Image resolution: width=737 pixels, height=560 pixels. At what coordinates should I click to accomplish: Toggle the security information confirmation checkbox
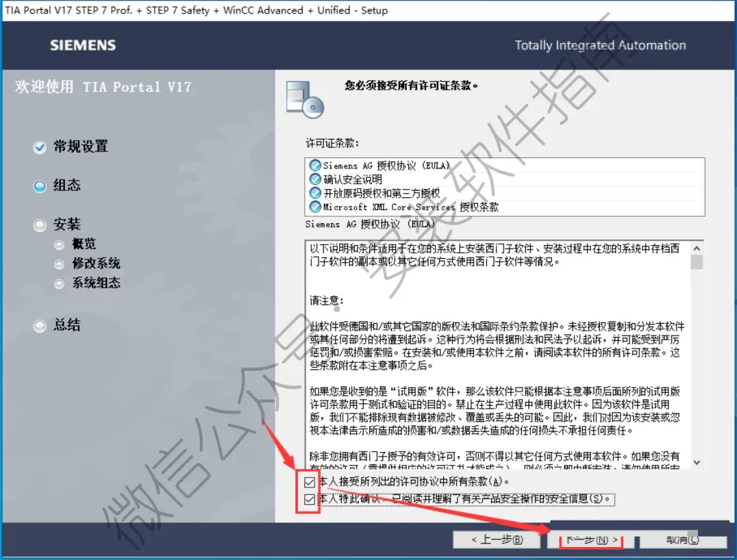309,499
